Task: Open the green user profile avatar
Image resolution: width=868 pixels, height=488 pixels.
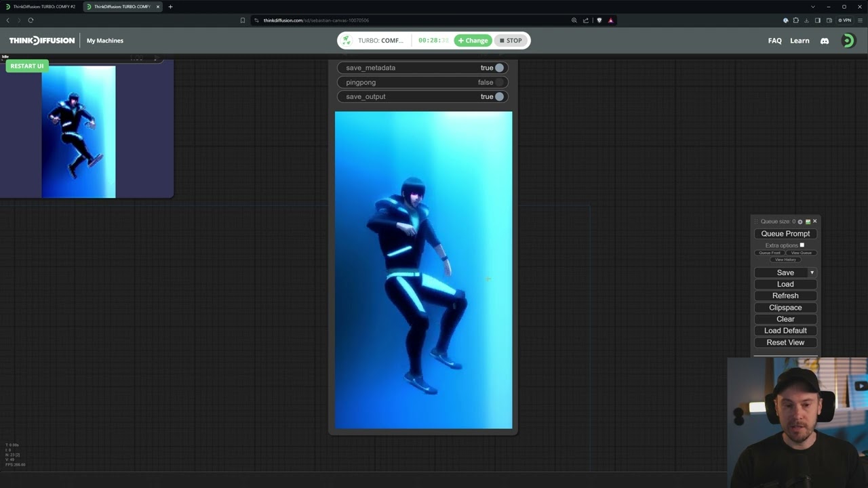Action: click(848, 41)
